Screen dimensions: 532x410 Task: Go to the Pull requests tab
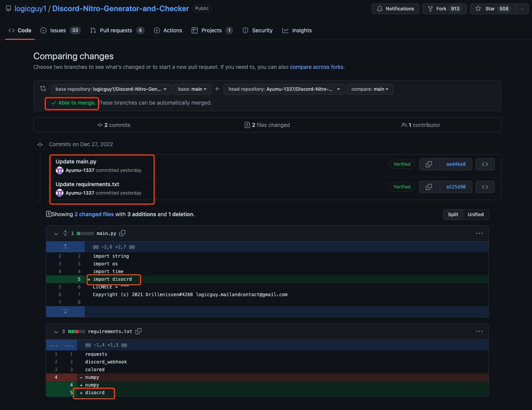pos(117,30)
